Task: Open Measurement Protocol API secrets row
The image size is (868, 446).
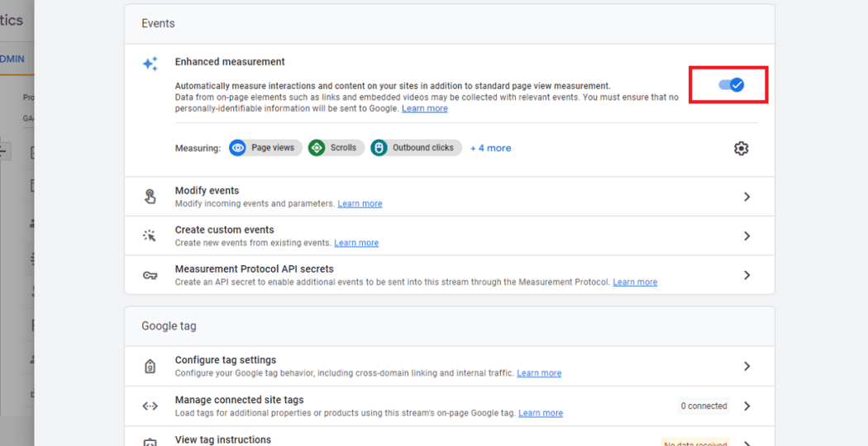Action: (450, 275)
